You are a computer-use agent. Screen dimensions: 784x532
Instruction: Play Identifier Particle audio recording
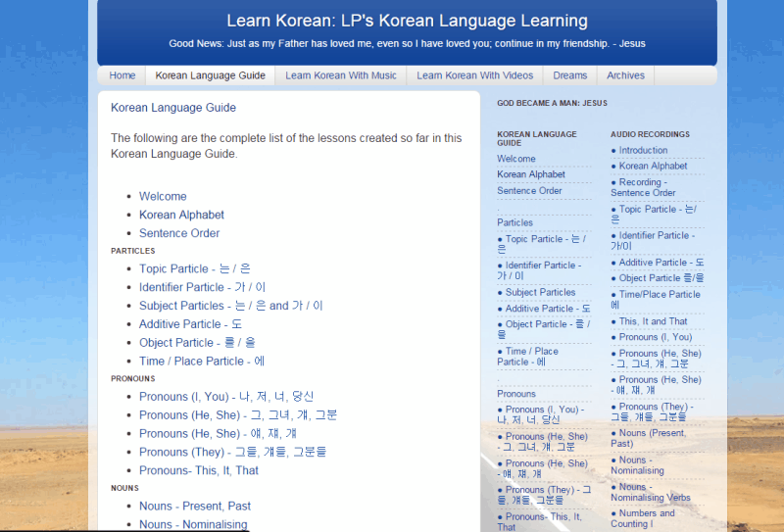[x=653, y=241]
